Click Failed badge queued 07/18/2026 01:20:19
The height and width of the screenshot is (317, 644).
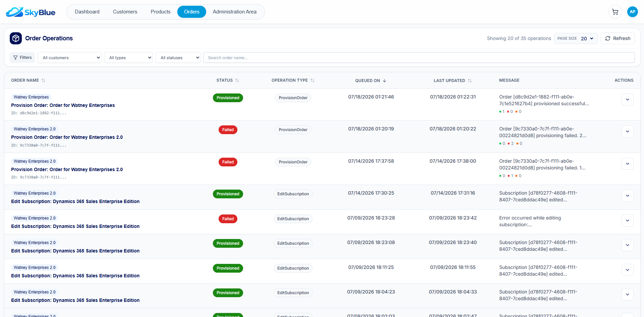[x=228, y=130]
